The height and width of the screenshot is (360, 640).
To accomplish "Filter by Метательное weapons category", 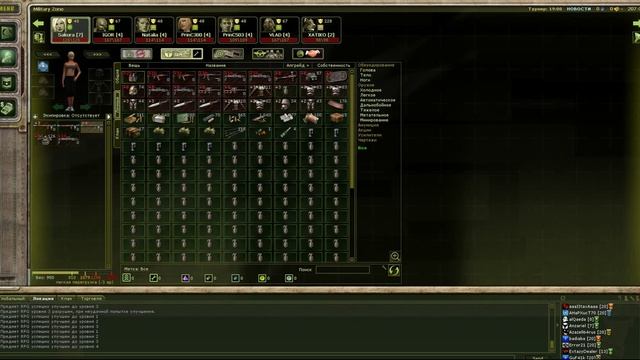I will click(x=374, y=116).
